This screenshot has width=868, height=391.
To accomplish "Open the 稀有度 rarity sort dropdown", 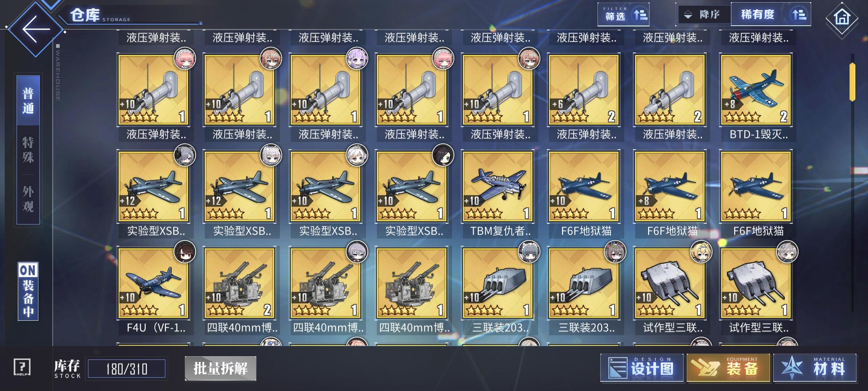I will [771, 14].
